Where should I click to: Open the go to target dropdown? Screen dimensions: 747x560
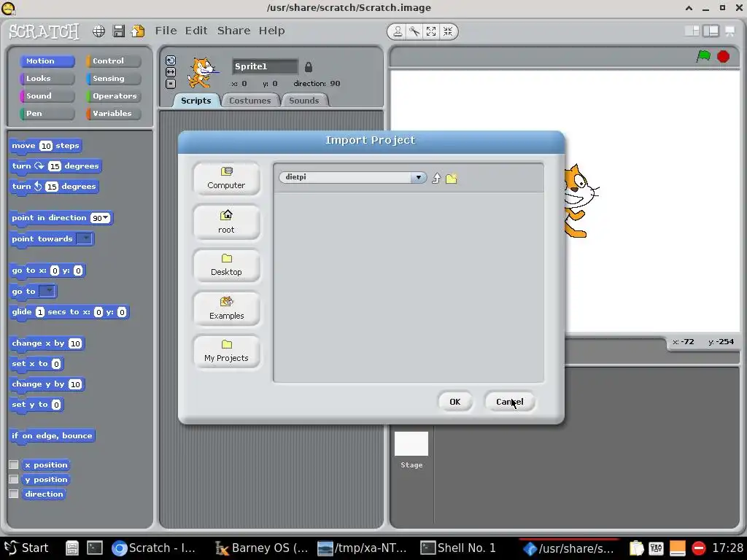point(47,291)
